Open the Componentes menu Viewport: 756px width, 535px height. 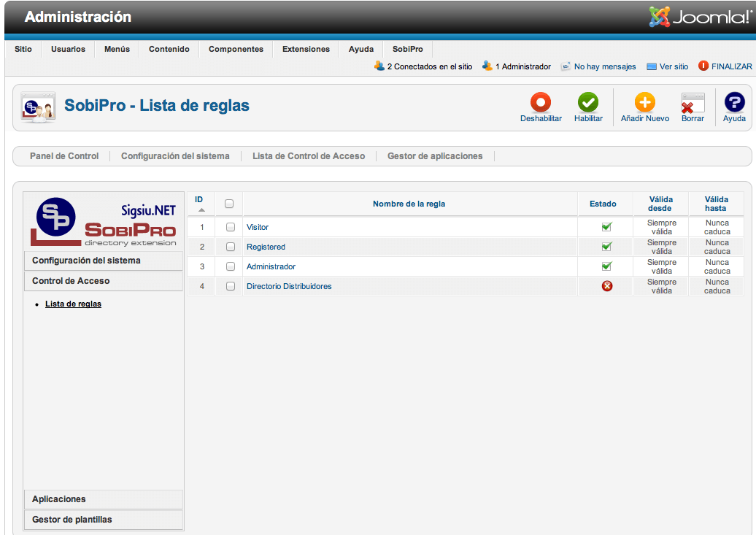[x=236, y=49]
